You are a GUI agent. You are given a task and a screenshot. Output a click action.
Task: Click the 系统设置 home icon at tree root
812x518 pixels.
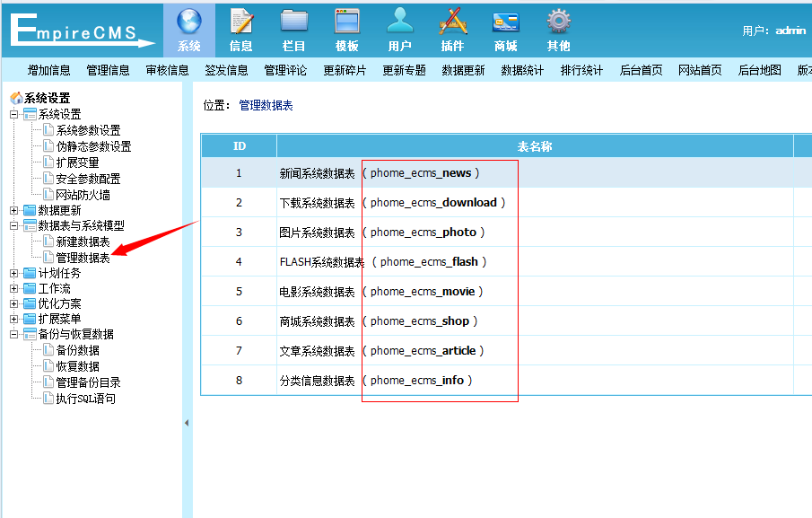[x=16, y=97]
